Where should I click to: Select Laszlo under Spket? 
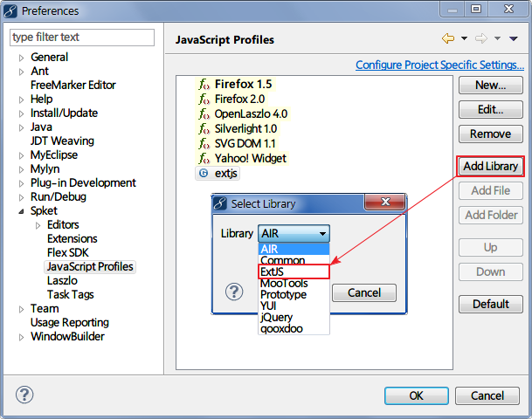tap(62, 281)
